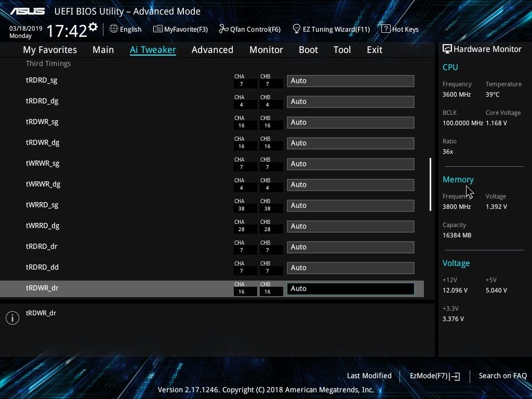This screenshot has height=399, width=532.
Task: Click the settings gear icon next to the clock
Action: tap(93, 27)
